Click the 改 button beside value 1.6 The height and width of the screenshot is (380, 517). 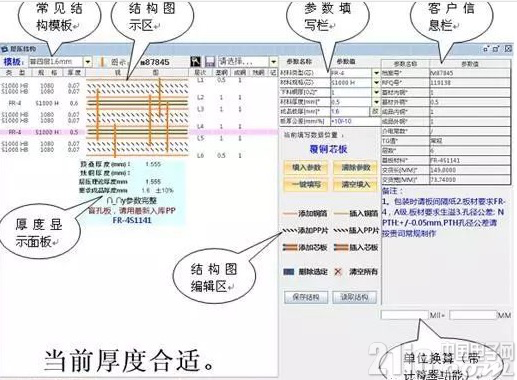pos(375,112)
